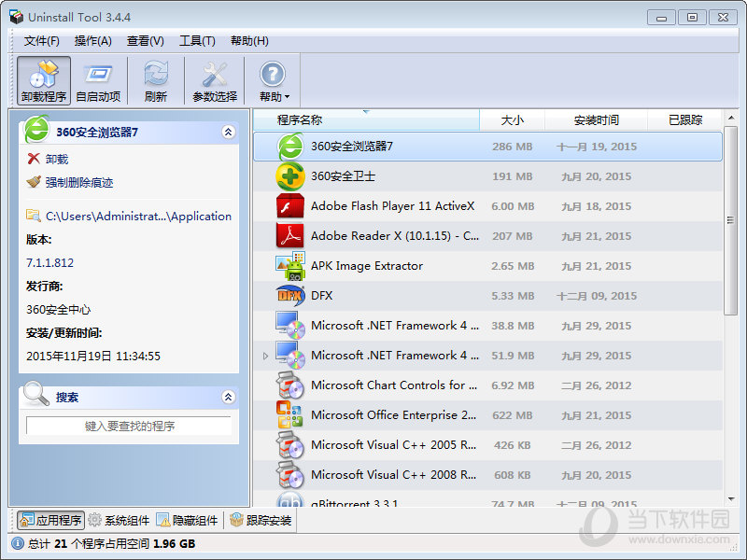Click the 十二月 09, 2015 date for DFX
Screen dimensions: 747x560
tap(597, 296)
